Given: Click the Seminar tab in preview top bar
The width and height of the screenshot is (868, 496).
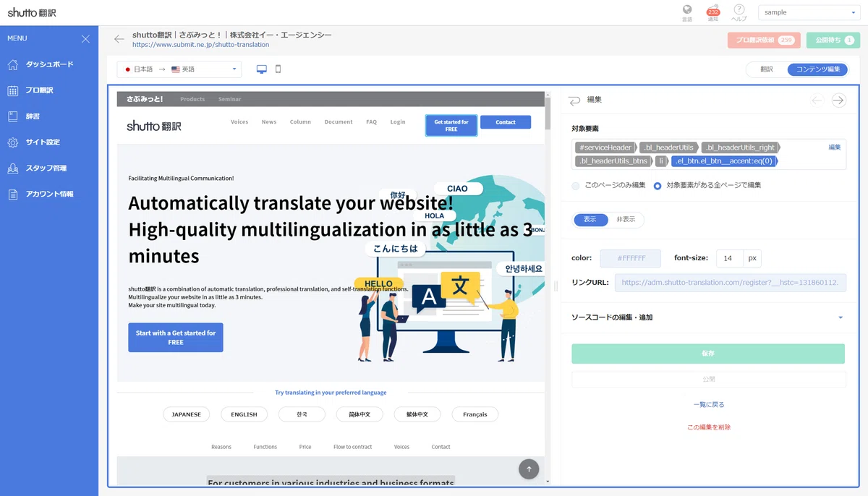Looking at the screenshot, I should [x=230, y=99].
